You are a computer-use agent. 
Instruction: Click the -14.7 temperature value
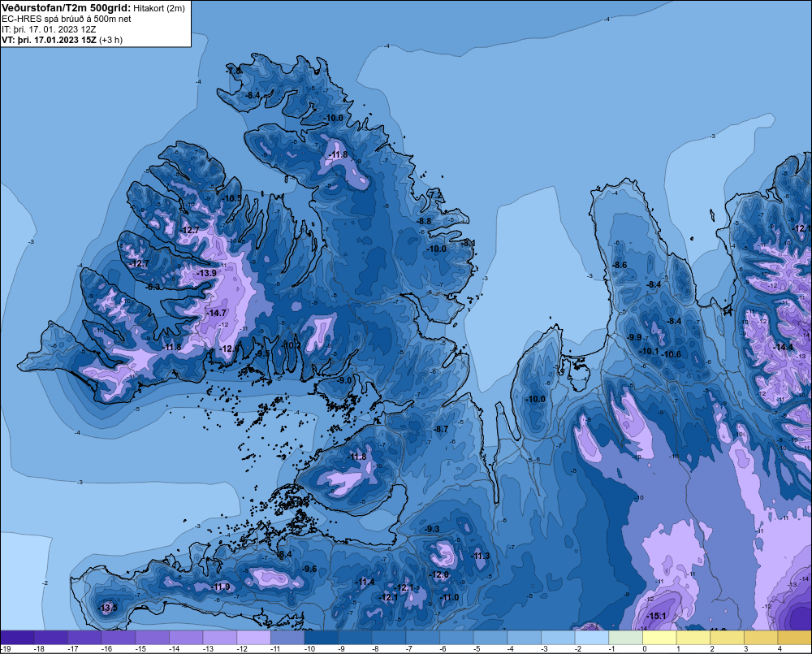coord(216,313)
